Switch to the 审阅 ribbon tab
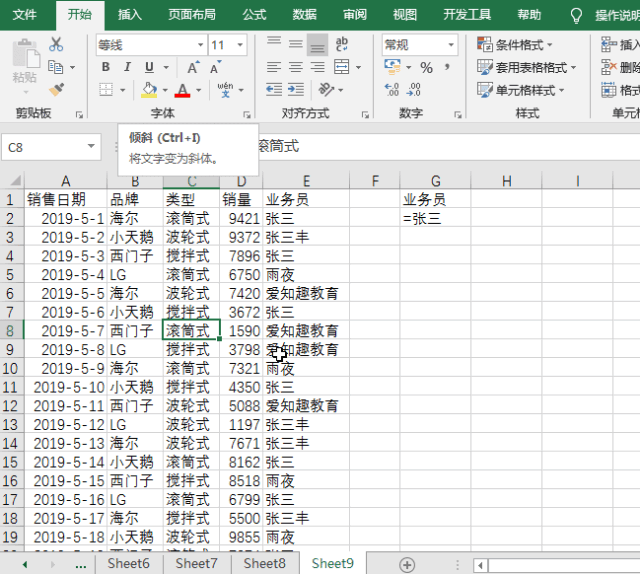This screenshot has height=574, width=640. (355, 15)
